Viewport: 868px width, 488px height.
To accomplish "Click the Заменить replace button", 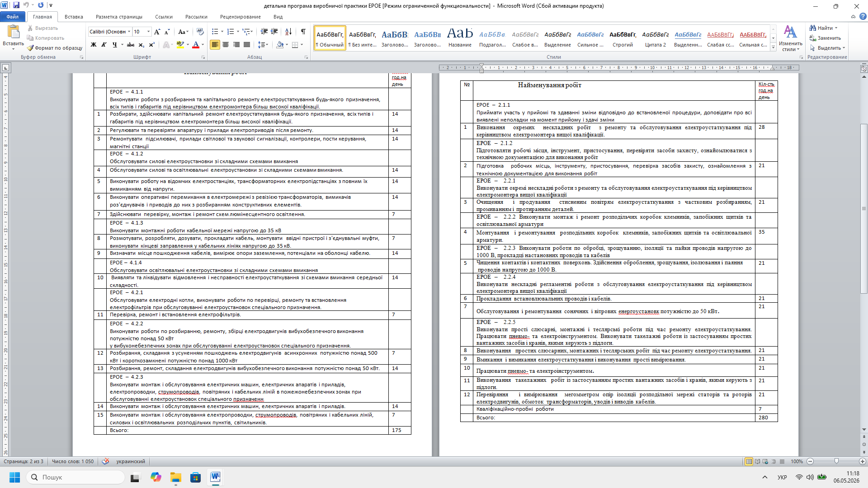I will coord(826,38).
